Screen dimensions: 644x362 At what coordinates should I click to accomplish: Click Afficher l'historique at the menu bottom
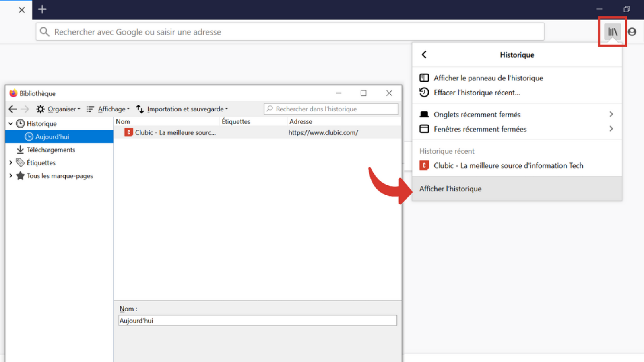pyautogui.click(x=450, y=189)
